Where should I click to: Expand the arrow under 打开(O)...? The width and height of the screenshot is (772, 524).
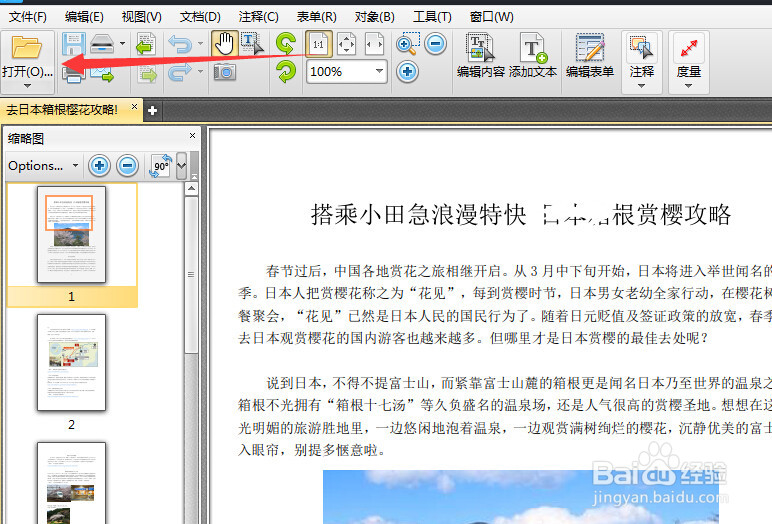pos(27,86)
